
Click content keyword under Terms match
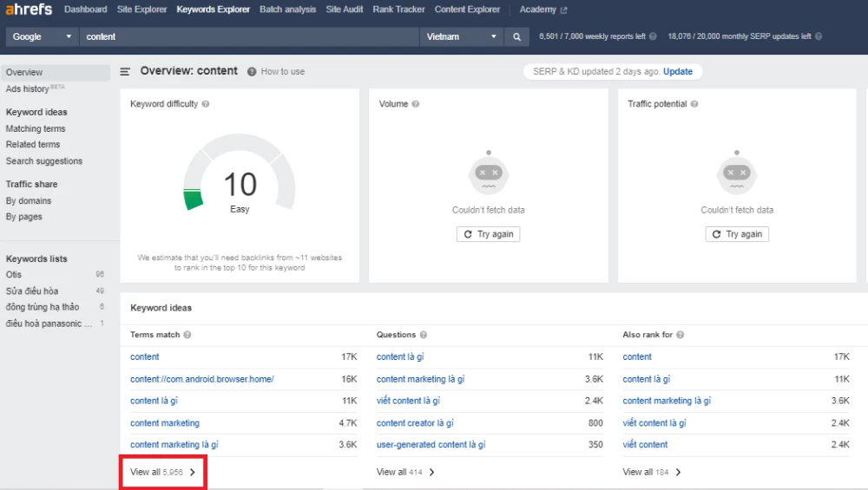point(144,356)
